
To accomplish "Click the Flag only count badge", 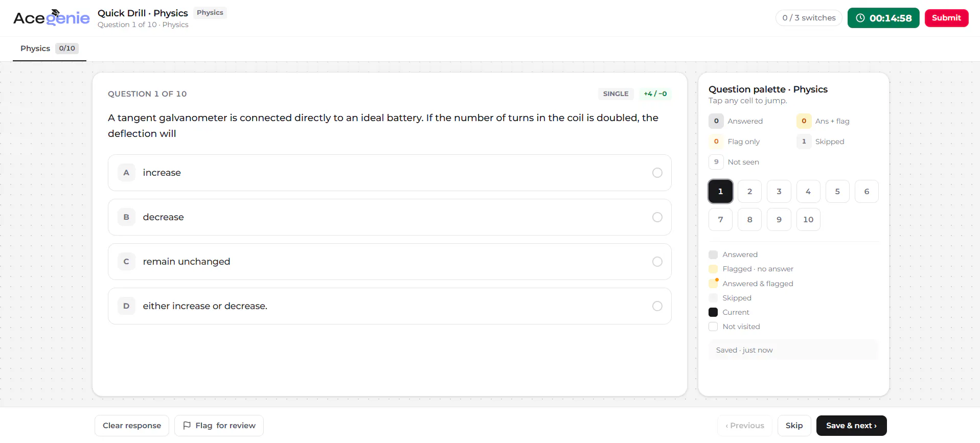I will [716, 142].
